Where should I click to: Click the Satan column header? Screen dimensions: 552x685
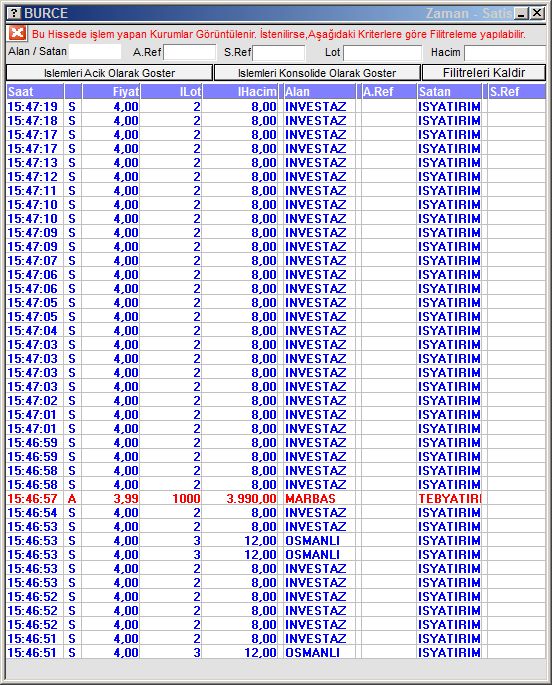point(449,92)
